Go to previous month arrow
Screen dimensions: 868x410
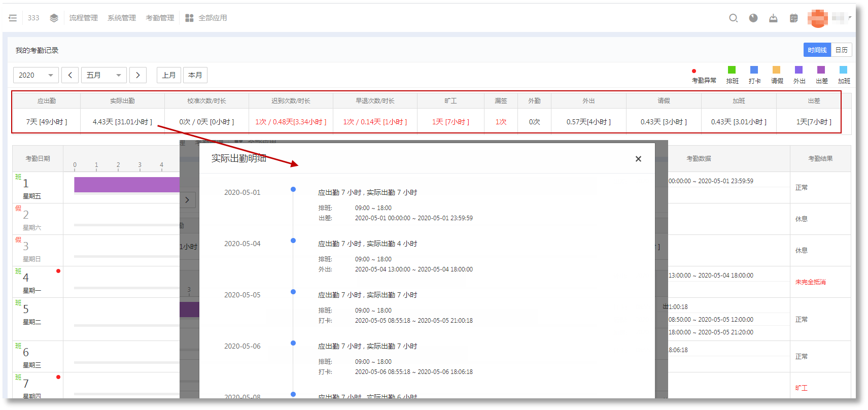click(70, 75)
